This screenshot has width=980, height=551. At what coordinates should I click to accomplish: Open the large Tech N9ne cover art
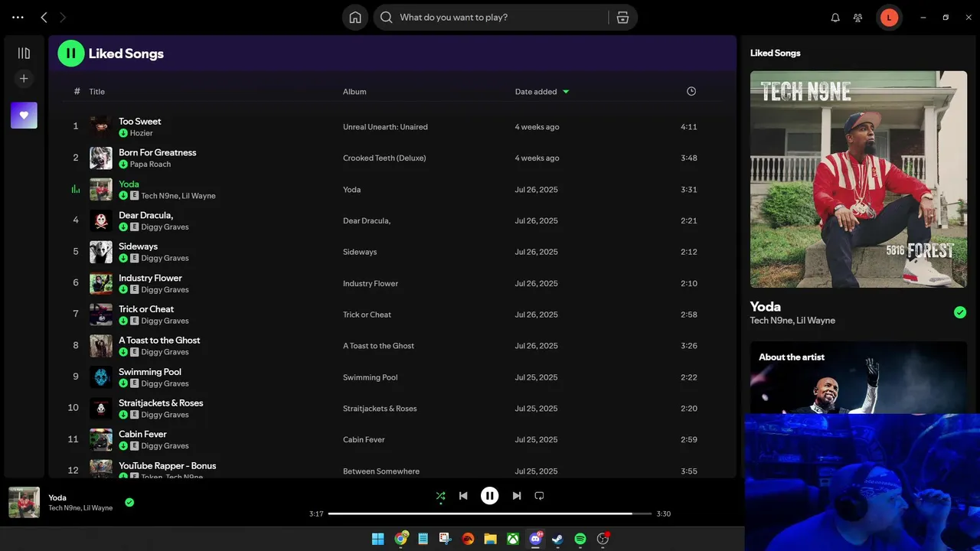[858, 179]
